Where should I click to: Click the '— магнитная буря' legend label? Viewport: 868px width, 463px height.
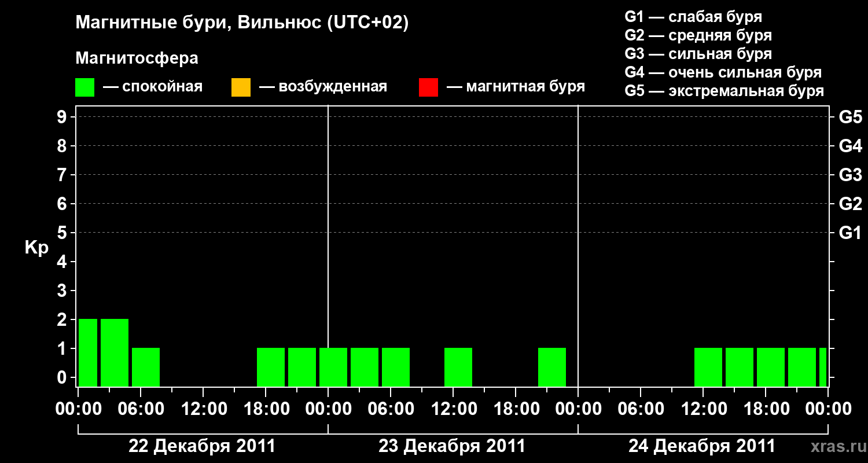(516, 87)
